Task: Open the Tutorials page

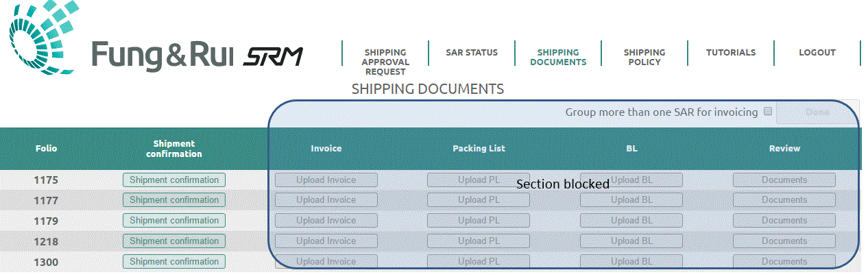Action: point(731,52)
